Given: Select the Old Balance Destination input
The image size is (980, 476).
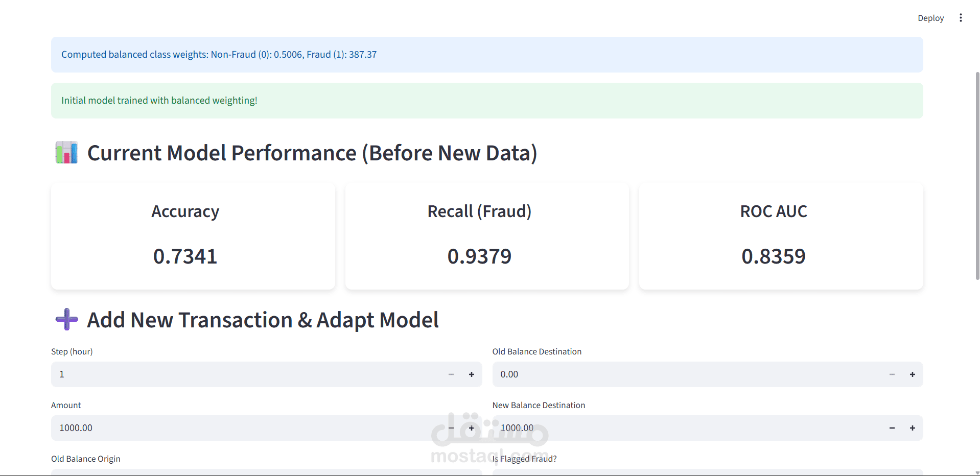Looking at the screenshot, I should 685,374.
